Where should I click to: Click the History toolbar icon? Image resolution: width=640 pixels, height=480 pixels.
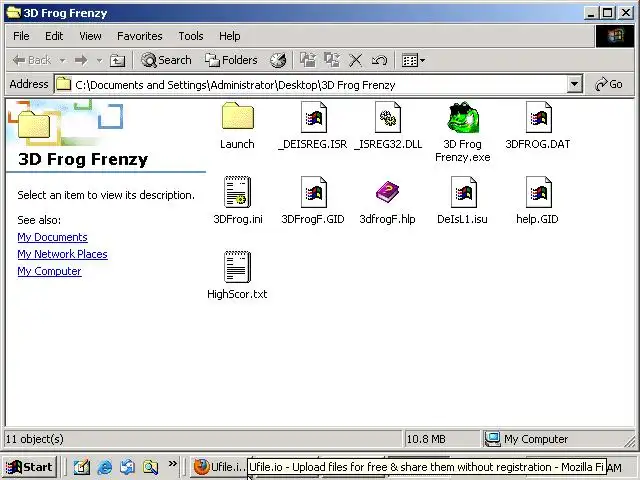point(278,60)
